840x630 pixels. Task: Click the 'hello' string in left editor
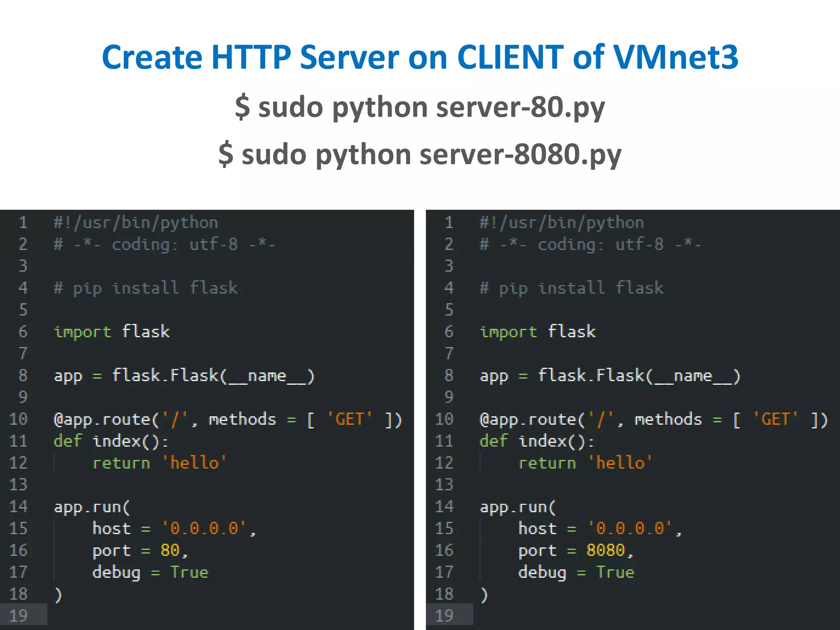click(194, 463)
